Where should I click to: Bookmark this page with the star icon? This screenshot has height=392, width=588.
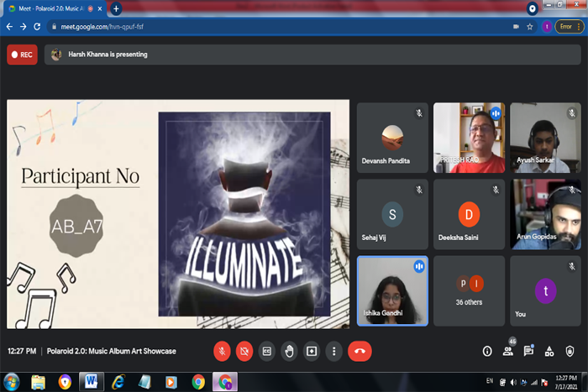coord(529,27)
